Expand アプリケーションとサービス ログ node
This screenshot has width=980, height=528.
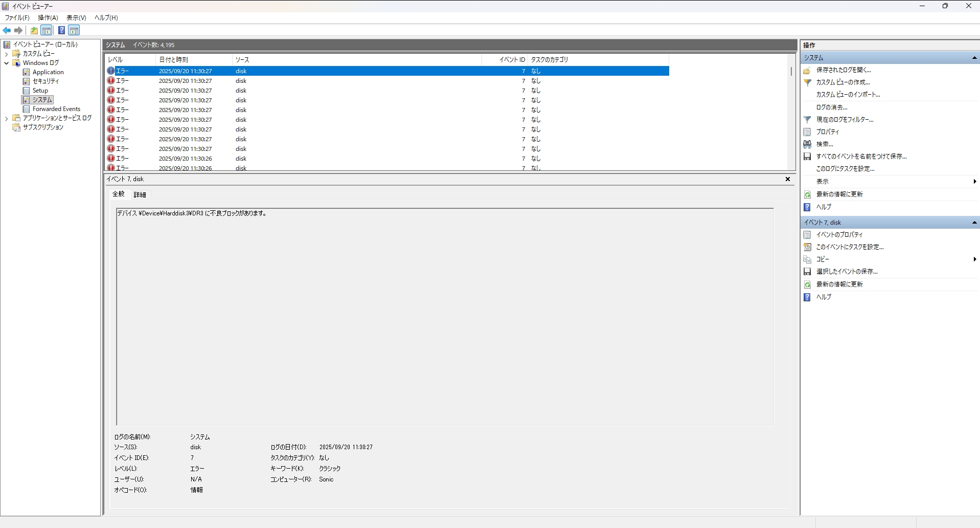click(x=6, y=118)
